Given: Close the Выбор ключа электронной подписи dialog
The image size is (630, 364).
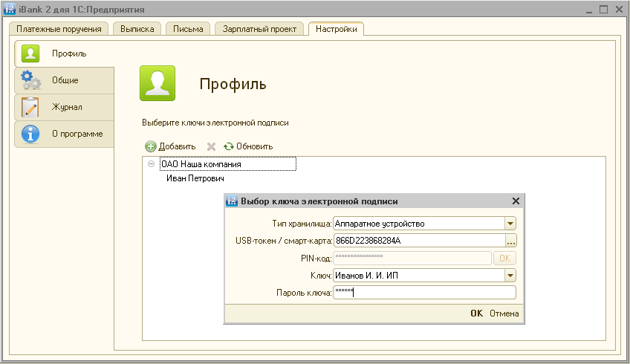Looking at the screenshot, I should [516, 201].
